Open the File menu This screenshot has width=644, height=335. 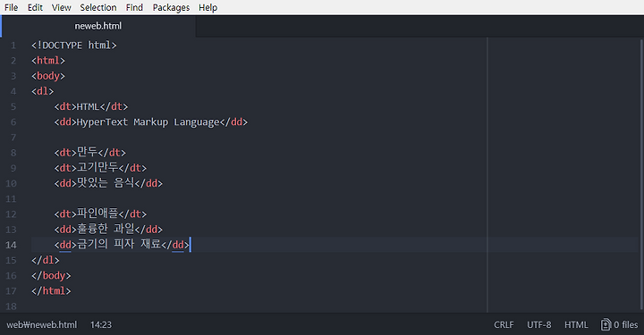[x=11, y=7]
